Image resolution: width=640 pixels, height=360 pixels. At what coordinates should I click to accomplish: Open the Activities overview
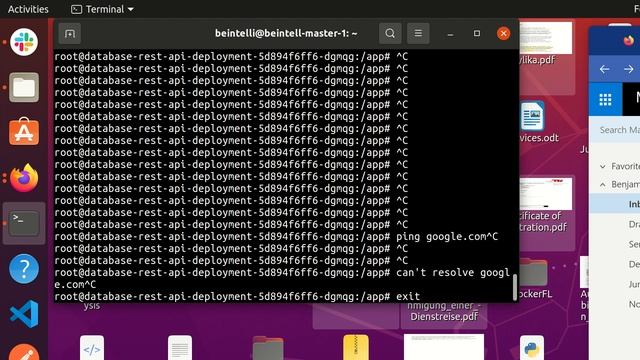point(28,9)
